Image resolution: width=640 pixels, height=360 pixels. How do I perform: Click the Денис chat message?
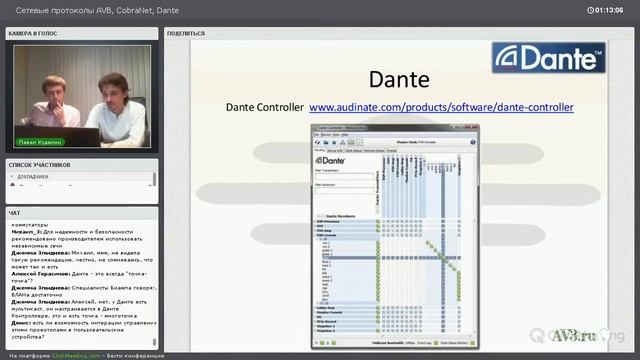(x=84, y=330)
